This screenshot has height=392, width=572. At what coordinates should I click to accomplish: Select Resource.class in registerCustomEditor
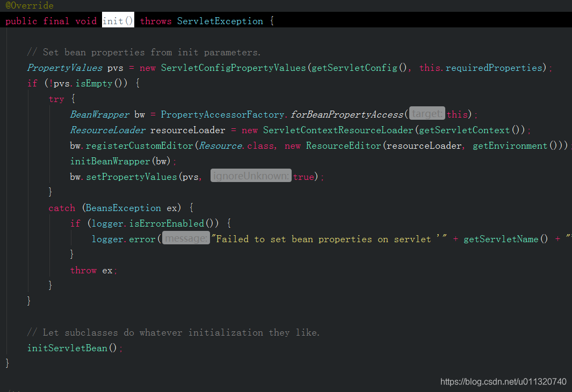click(x=231, y=145)
